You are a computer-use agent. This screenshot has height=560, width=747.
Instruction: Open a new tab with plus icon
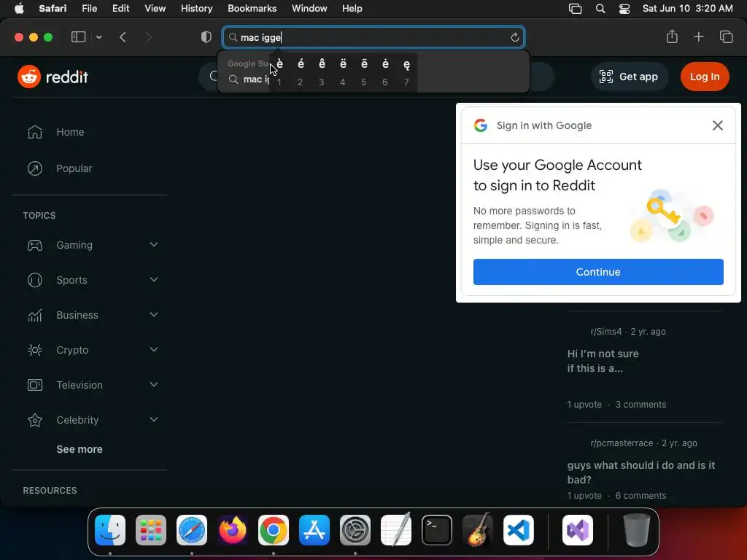coord(698,36)
